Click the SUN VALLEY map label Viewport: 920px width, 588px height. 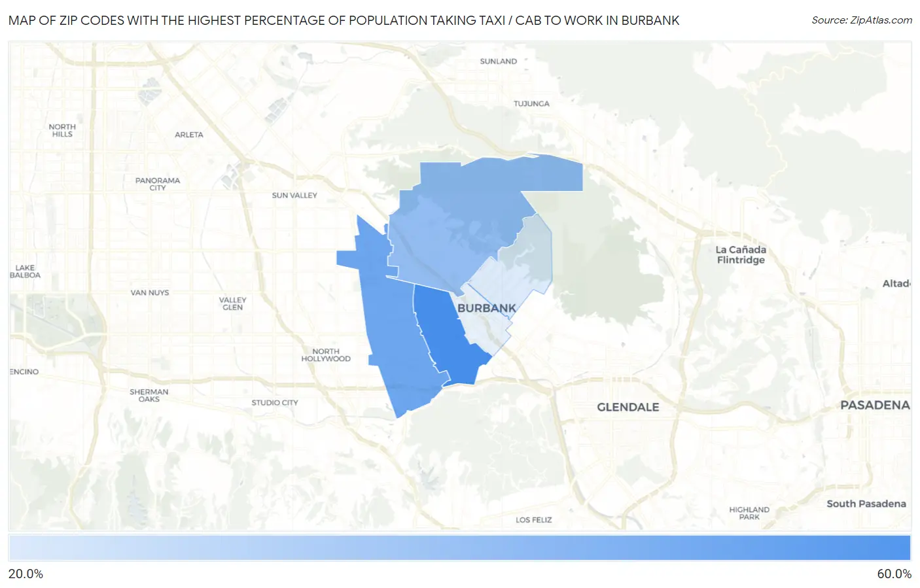[x=294, y=196]
